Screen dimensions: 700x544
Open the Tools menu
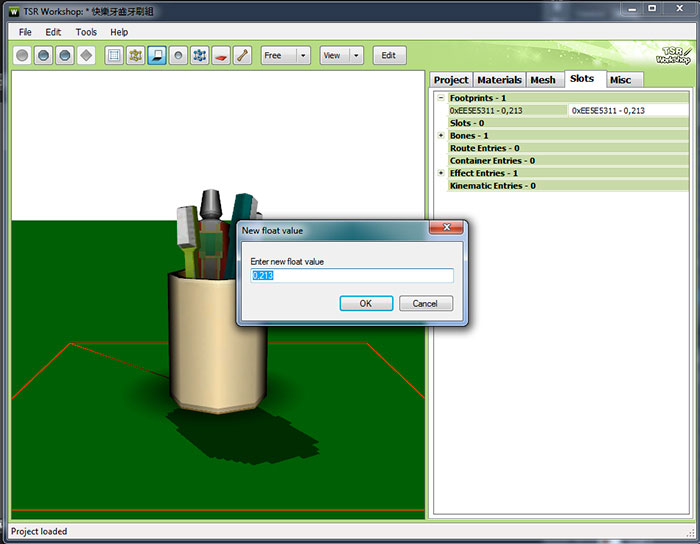pyautogui.click(x=86, y=32)
